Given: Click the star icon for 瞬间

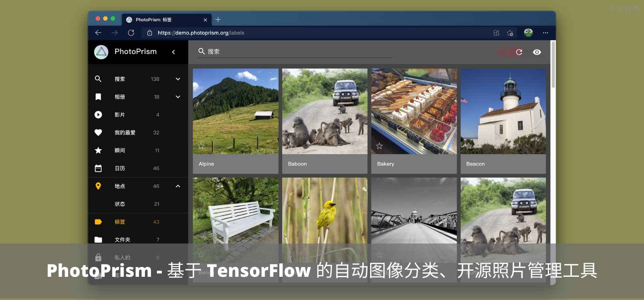Looking at the screenshot, I should tap(98, 150).
